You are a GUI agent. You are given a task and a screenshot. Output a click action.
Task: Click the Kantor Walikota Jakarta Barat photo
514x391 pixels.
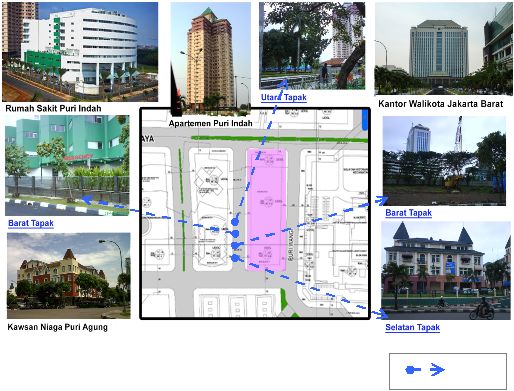tap(444, 49)
